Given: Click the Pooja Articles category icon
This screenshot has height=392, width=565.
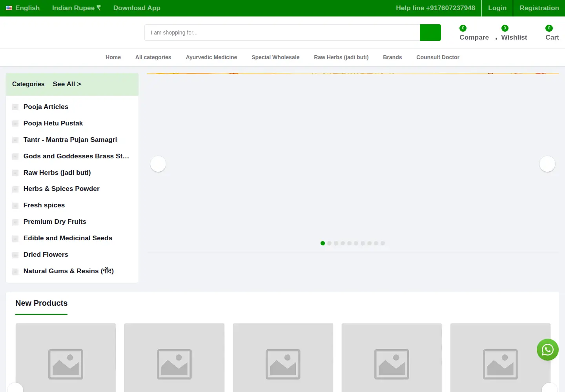Looking at the screenshot, I should coord(15,107).
